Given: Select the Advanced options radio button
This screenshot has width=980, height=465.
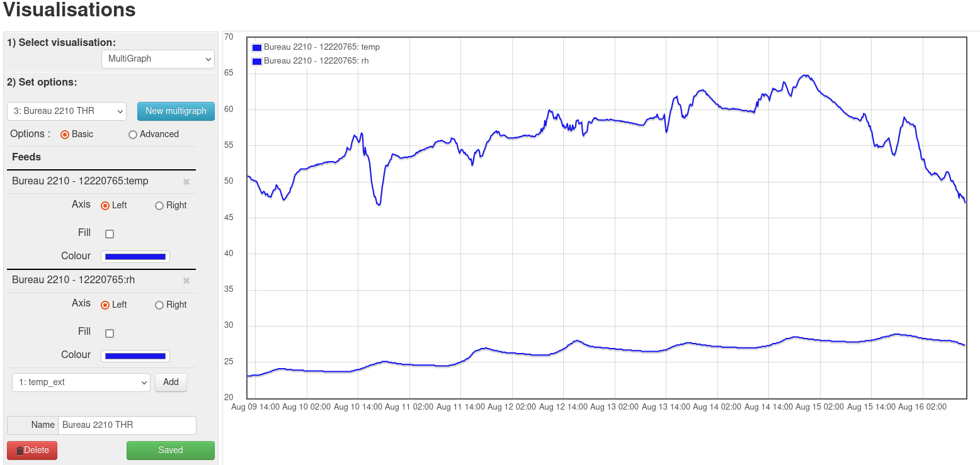Looking at the screenshot, I should pos(133,135).
